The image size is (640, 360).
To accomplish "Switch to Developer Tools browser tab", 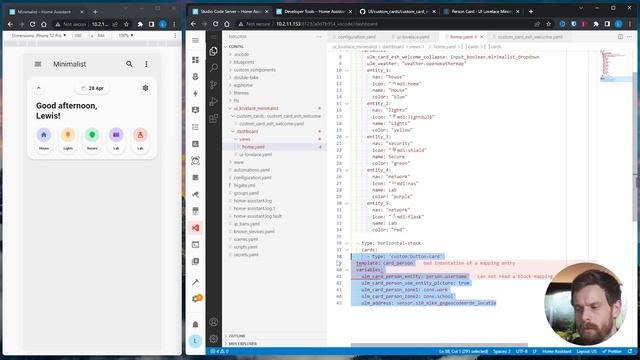I will (x=313, y=11).
